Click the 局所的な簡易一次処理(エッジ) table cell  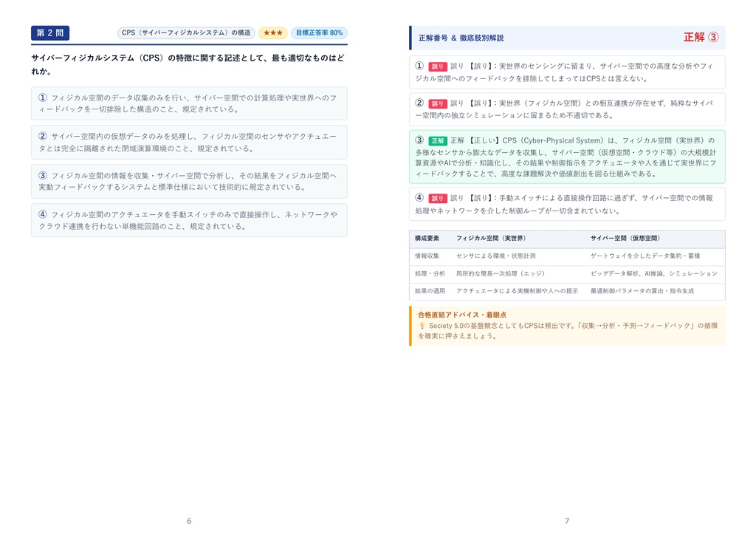[x=501, y=273]
